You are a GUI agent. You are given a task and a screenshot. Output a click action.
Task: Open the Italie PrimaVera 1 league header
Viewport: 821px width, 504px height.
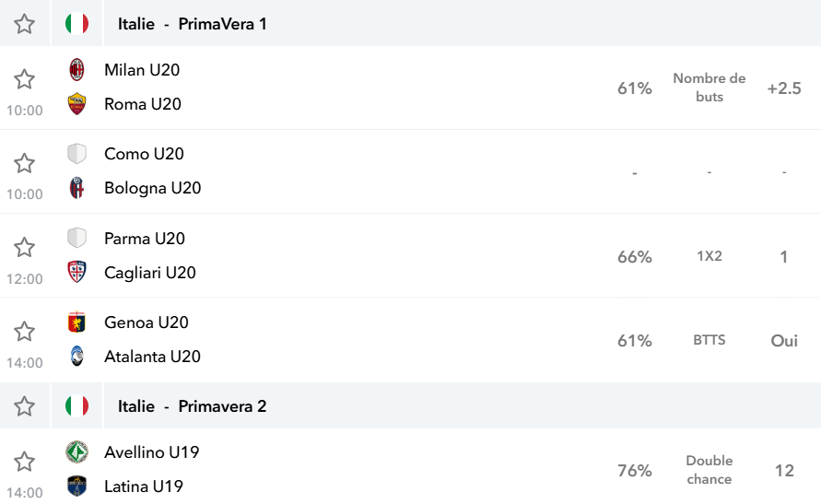point(192,24)
